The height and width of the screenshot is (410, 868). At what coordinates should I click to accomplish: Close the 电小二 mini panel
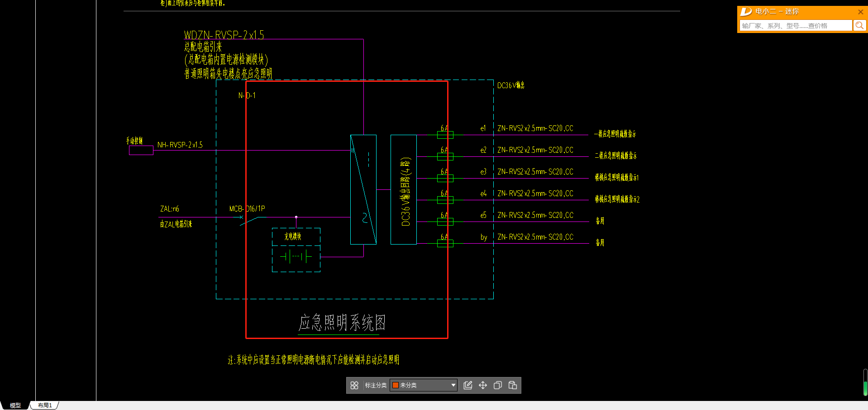(x=861, y=12)
